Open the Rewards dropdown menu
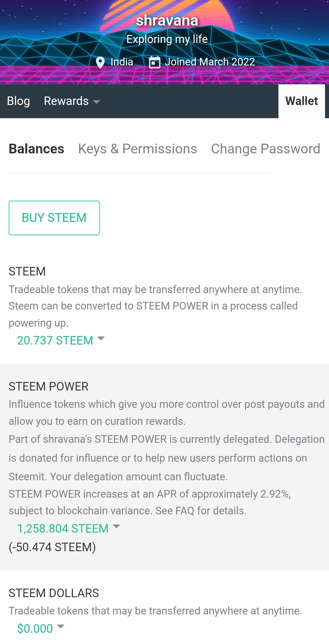This screenshot has width=329, height=644. point(72,101)
